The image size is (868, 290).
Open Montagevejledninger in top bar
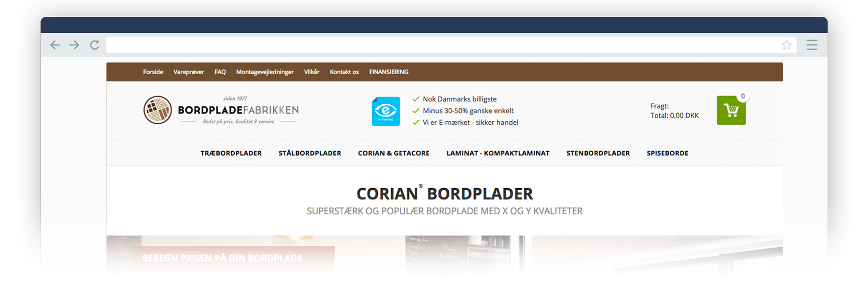[x=265, y=72]
